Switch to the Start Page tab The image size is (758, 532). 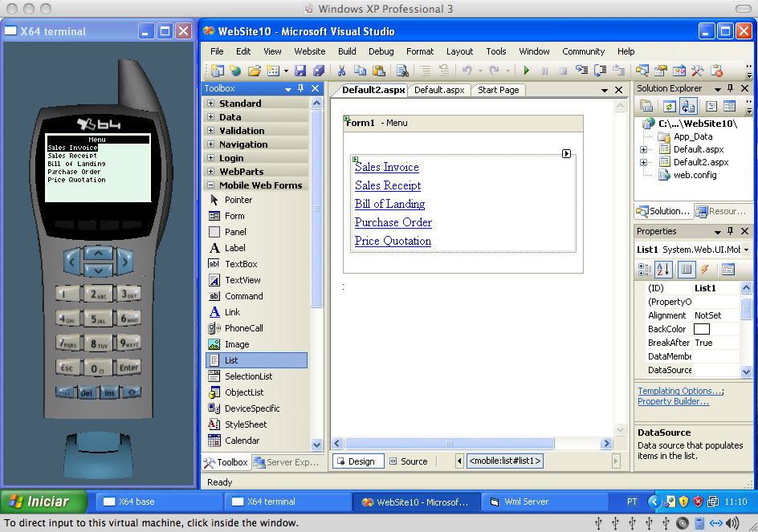pos(499,90)
